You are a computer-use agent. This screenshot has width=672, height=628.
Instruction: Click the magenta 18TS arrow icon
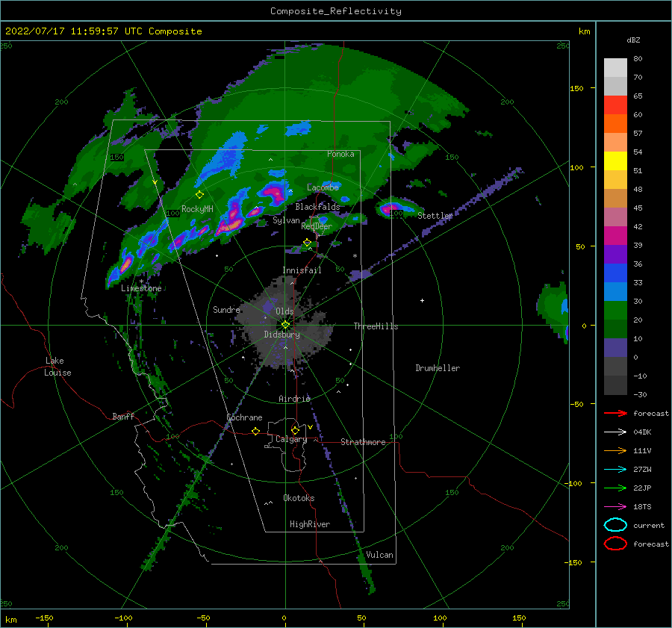(615, 507)
